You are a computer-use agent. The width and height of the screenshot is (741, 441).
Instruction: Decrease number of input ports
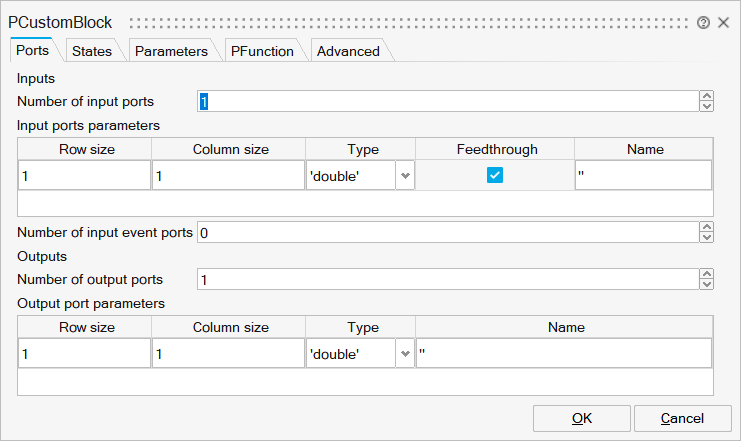[707, 106]
